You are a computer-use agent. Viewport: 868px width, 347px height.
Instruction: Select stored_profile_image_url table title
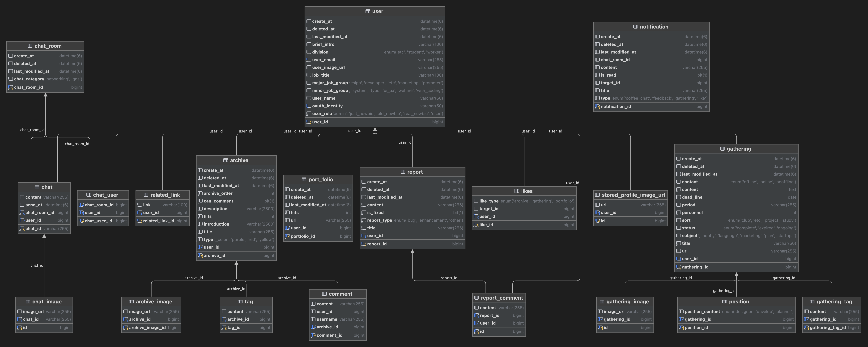tap(633, 195)
